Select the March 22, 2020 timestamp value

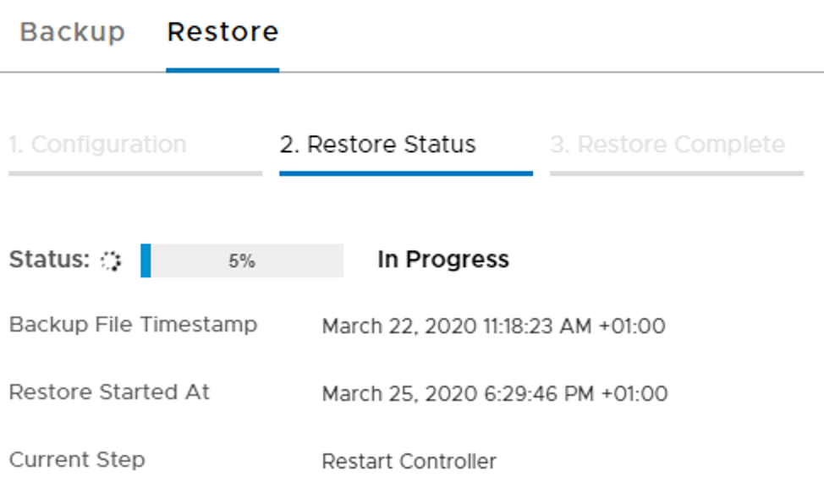click(493, 326)
